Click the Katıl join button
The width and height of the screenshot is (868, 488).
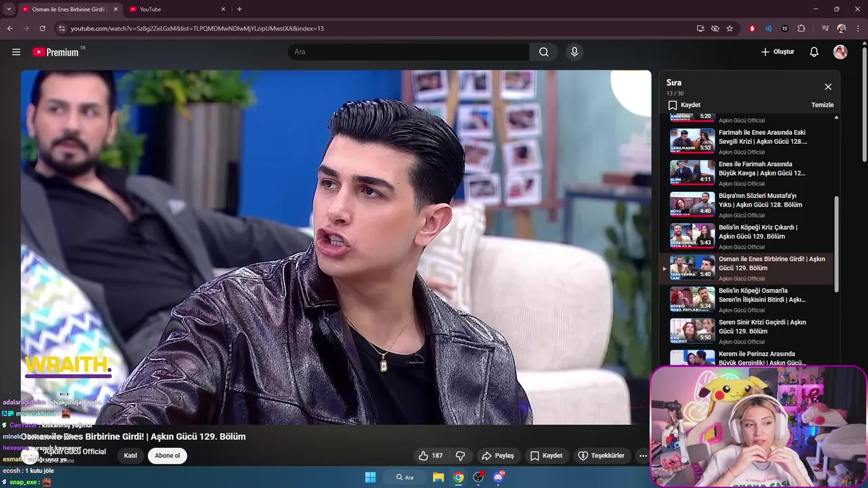130,455
